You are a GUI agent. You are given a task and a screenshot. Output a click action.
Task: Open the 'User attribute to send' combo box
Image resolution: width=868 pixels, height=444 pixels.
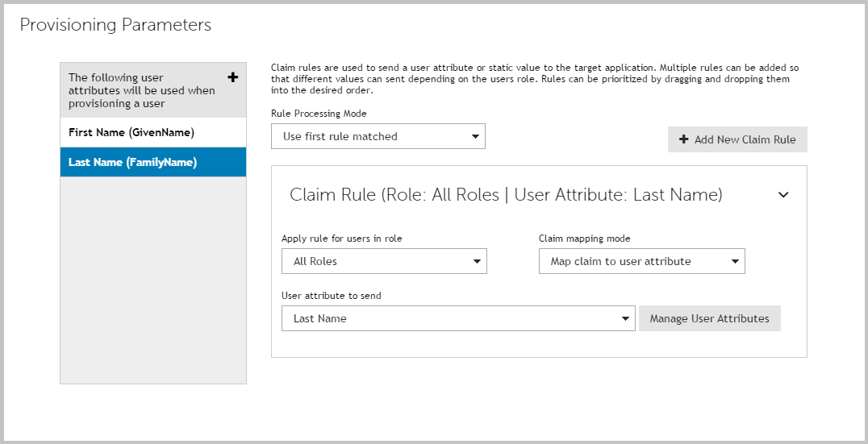point(457,318)
